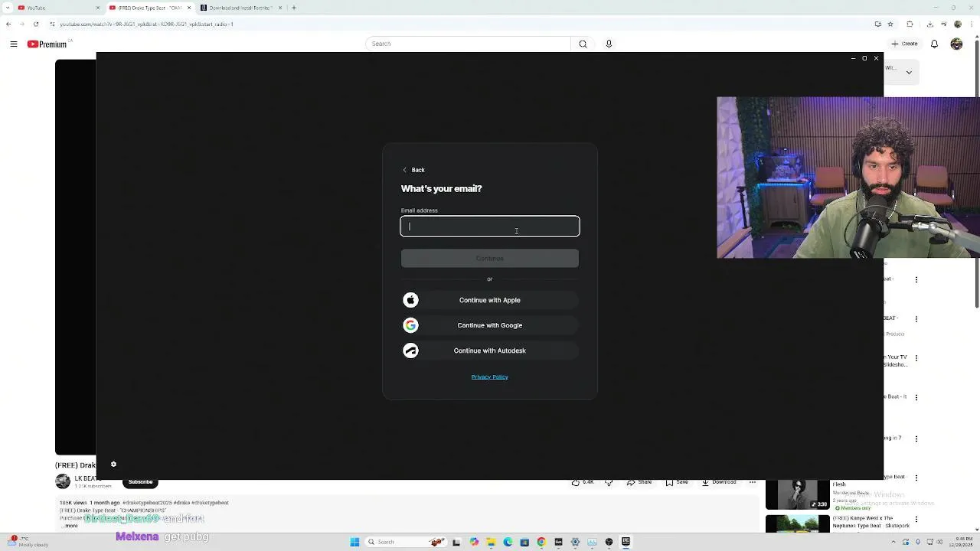This screenshot has height=551, width=980.
Task: Dislike the video with thumbs-down icon
Action: click(x=609, y=482)
